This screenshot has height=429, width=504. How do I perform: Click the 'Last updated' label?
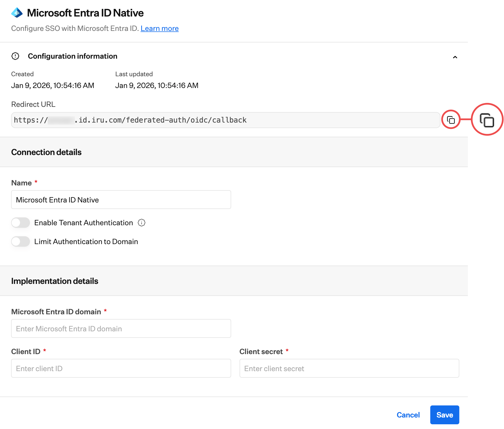[134, 74]
